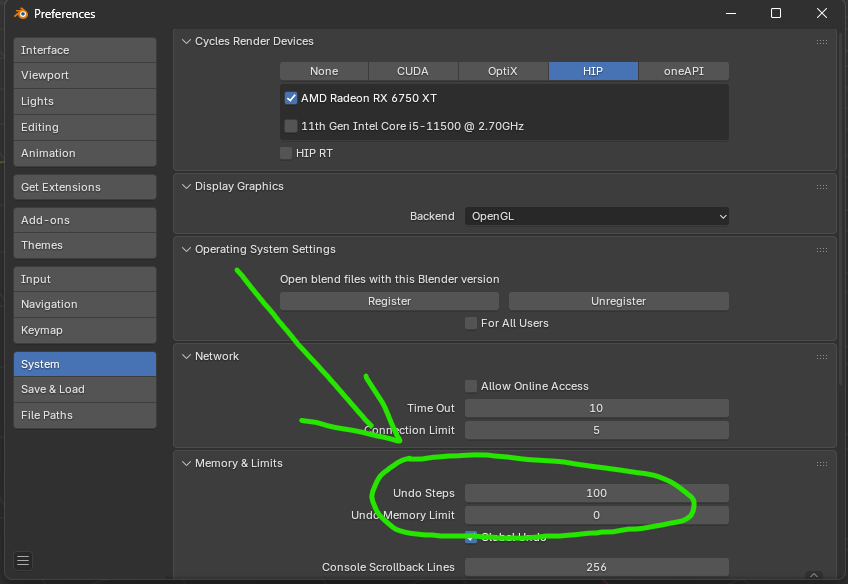Click the Blender logo in title bar
The image size is (848, 584).
(21, 14)
